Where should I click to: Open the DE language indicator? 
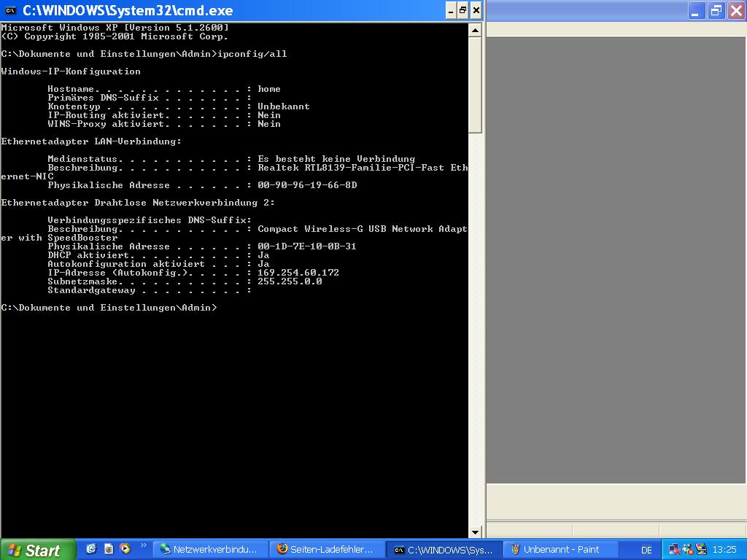pos(646,550)
